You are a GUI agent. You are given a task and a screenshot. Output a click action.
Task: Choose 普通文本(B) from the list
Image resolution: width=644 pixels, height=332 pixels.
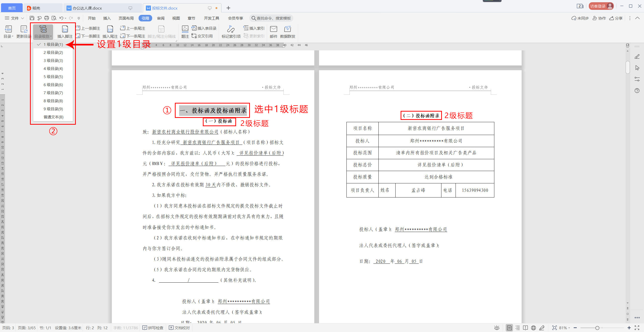coord(53,117)
